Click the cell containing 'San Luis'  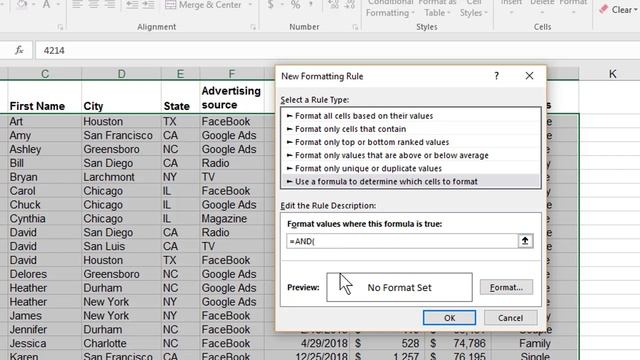click(x=122, y=247)
